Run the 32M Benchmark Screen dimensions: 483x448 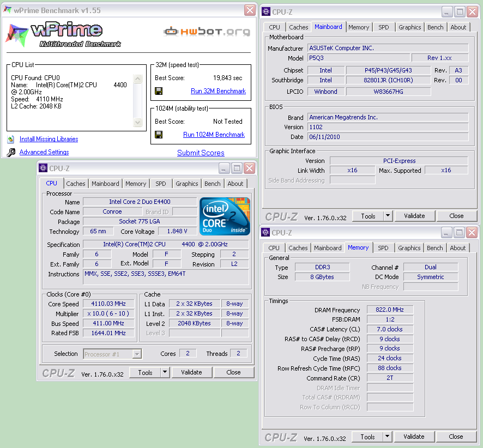click(218, 91)
